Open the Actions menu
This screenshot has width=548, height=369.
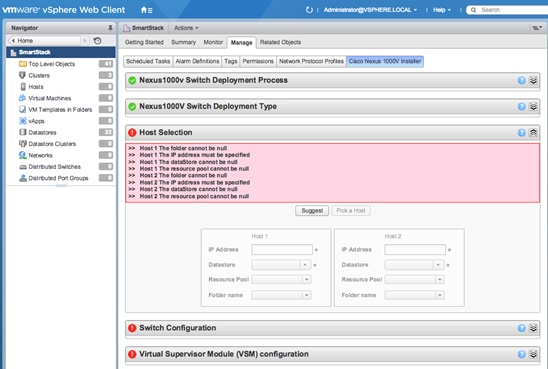tap(186, 28)
